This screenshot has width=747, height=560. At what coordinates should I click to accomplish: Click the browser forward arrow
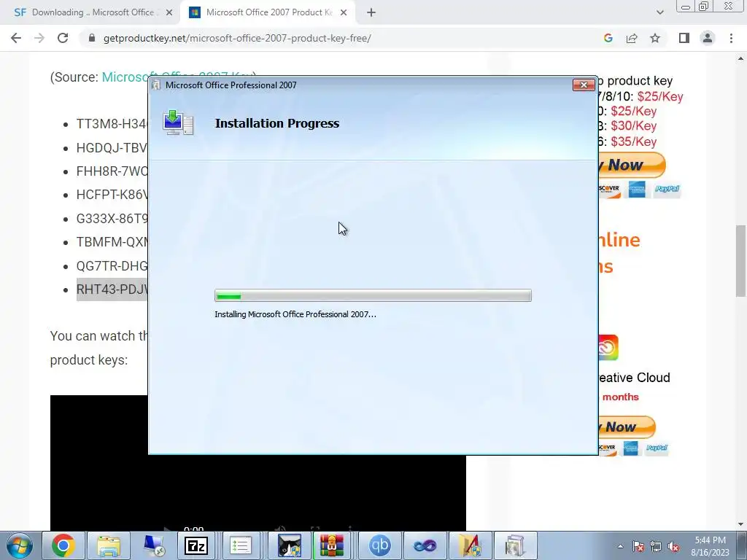[x=39, y=38]
